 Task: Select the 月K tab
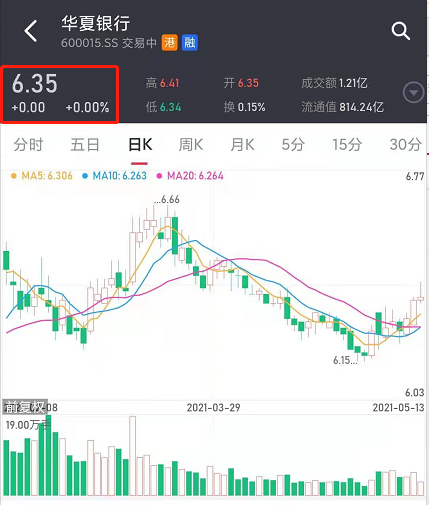click(x=242, y=145)
